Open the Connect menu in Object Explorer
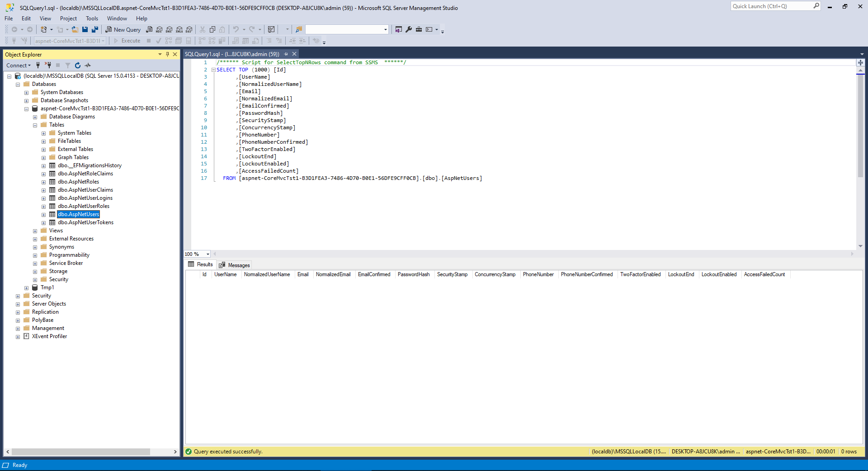The image size is (868, 471). [x=19, y=65]
